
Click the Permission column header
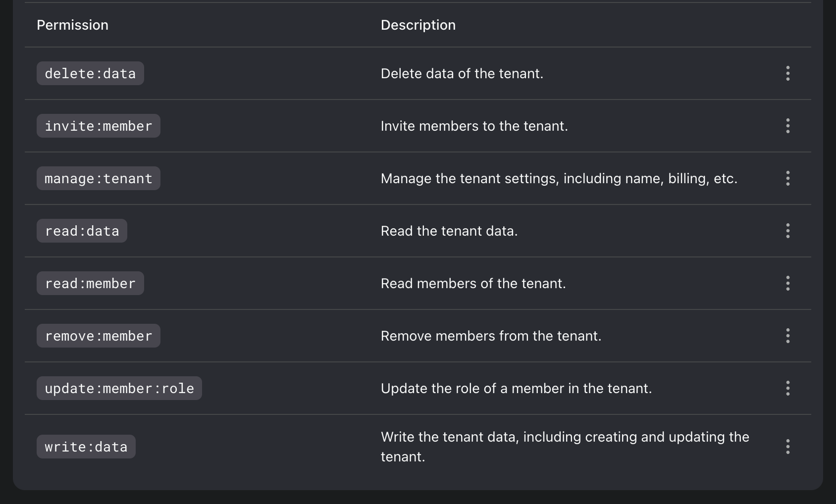tap(72, 25)
